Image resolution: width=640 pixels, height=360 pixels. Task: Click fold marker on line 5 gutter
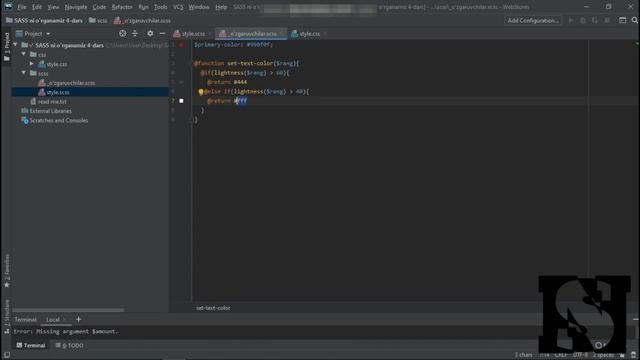pos(182,82)
